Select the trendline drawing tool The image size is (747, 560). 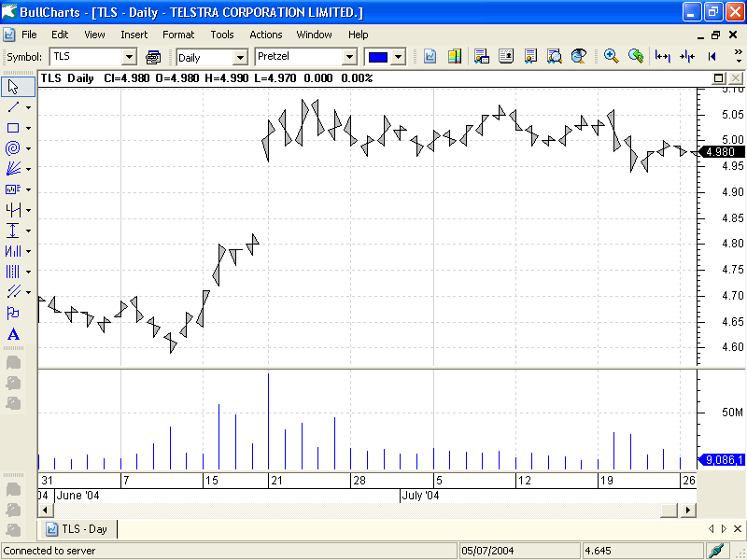[x=13, y=107]
